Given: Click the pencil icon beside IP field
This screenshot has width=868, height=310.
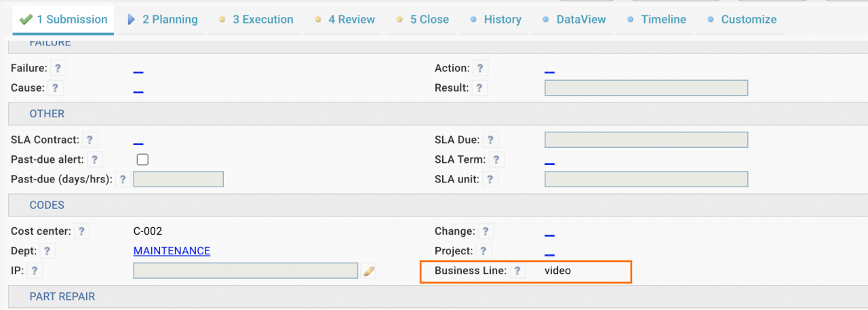Looking at the screenshot, I should coord(368,271).
